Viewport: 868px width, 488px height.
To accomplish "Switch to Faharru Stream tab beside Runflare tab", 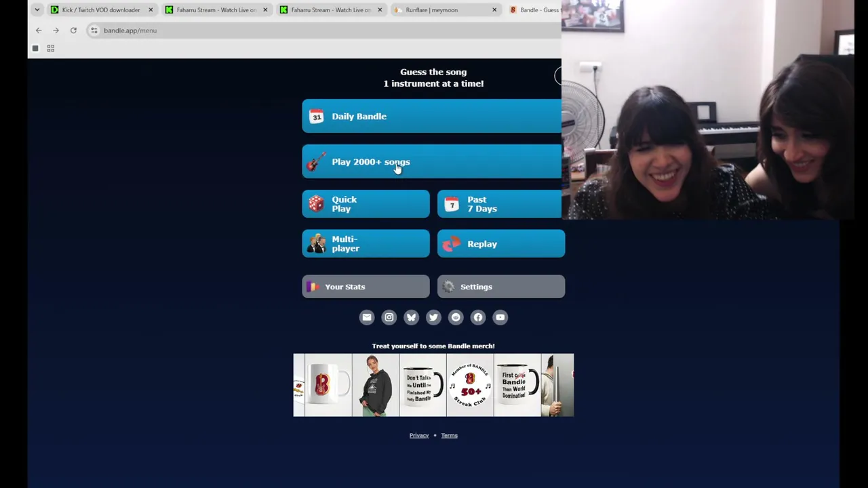I will [332, 10].
